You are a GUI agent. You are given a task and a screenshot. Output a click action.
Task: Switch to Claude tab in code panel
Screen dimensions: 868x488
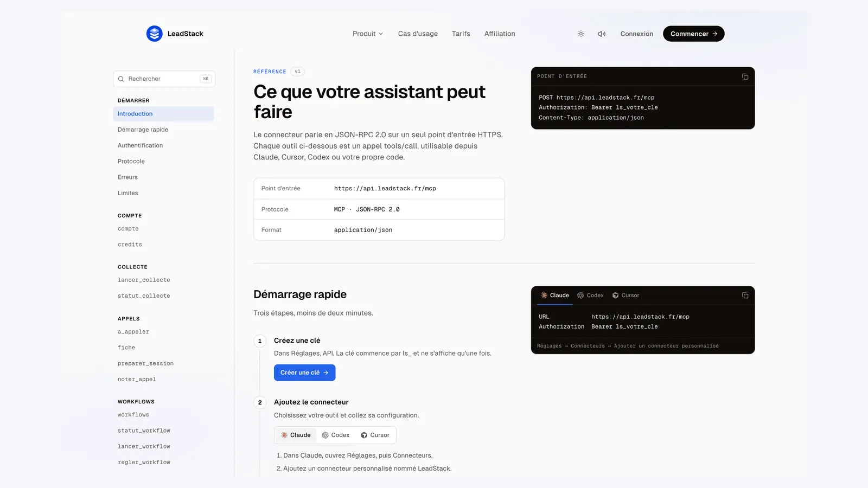pyautogui.click(x=555, y=296)
